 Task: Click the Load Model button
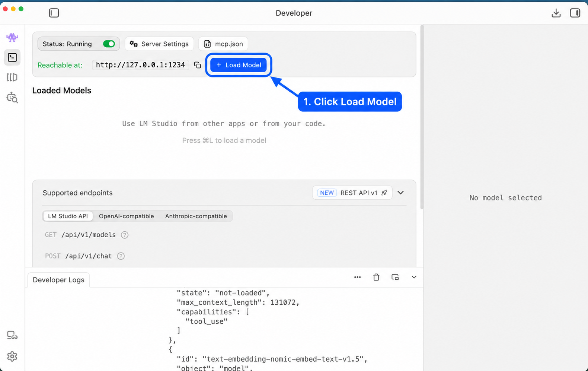coord(239,65)
